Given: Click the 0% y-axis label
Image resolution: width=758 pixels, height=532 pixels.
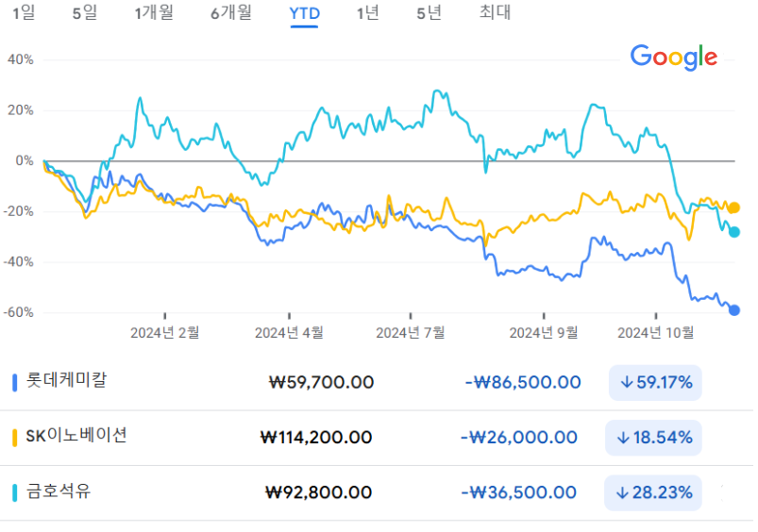Looking at the screenshot, I should (25, 161).
